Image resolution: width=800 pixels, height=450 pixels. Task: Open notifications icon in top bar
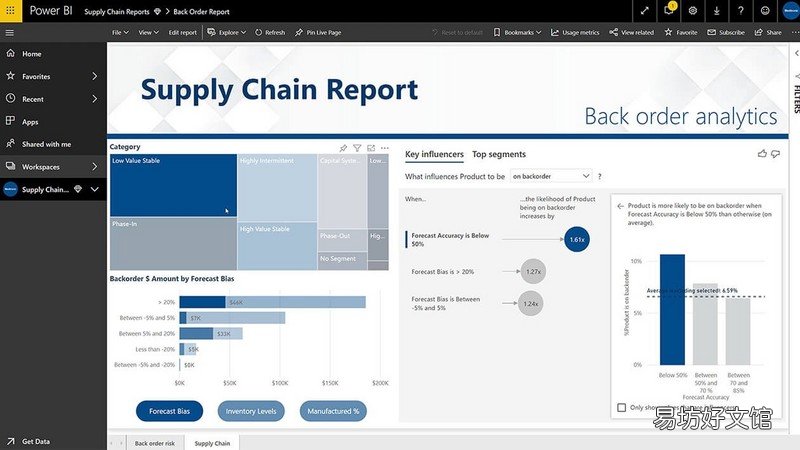pos(669,10)
